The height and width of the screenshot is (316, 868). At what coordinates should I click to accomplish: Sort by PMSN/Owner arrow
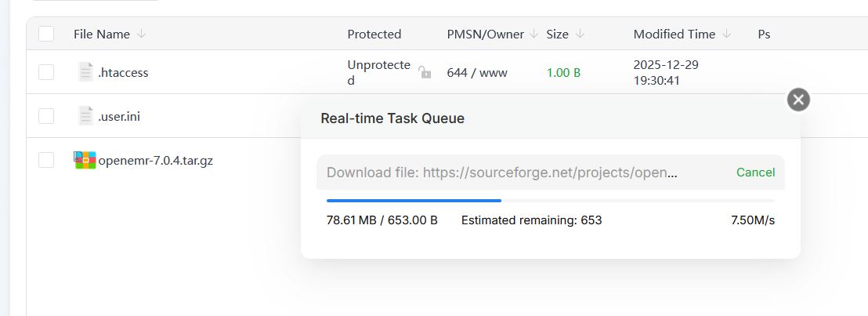point(533,34)
